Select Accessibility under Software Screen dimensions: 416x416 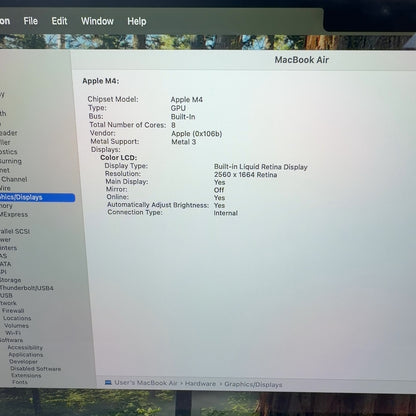pos(25,347)
